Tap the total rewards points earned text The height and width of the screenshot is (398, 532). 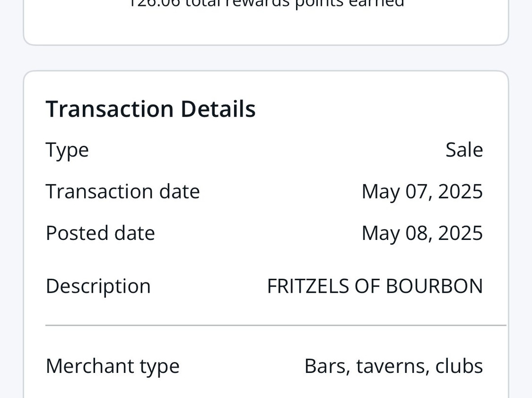point(266,4)
